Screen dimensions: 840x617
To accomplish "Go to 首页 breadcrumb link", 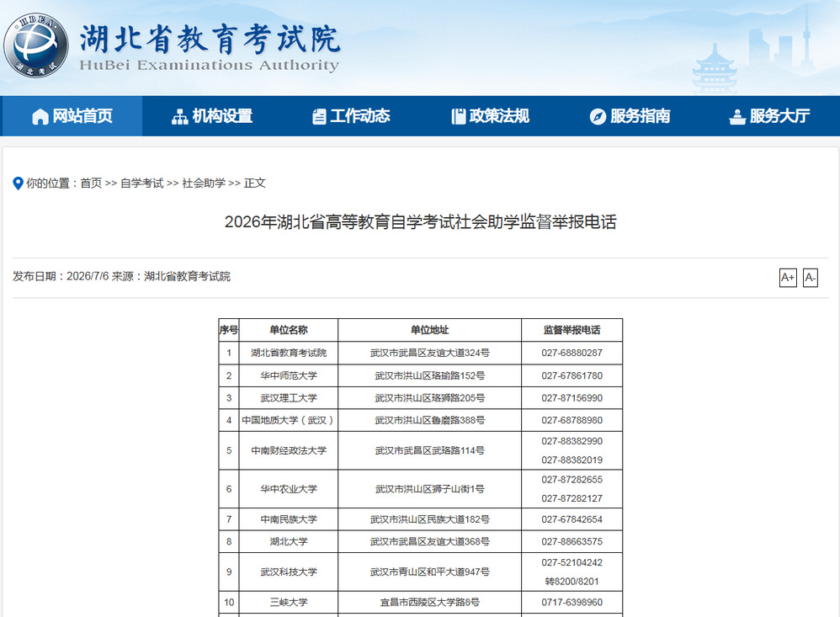I will point(91,184).
